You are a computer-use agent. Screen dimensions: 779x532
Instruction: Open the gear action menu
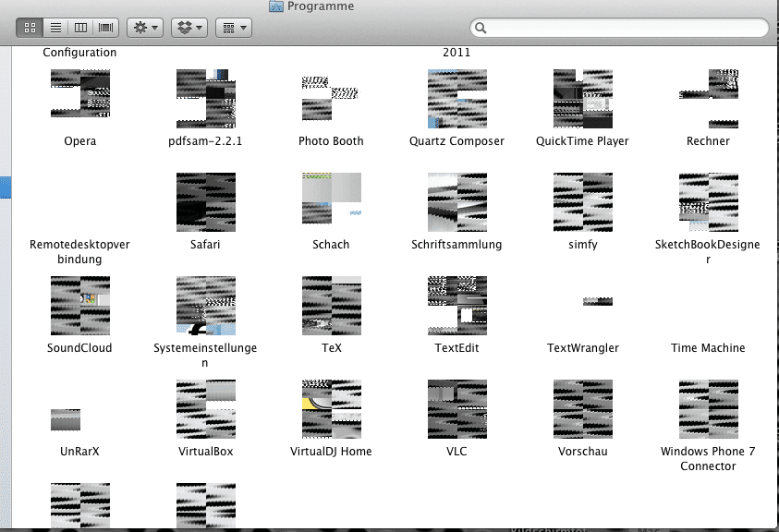pyautogui.click(x=145, y=28)
